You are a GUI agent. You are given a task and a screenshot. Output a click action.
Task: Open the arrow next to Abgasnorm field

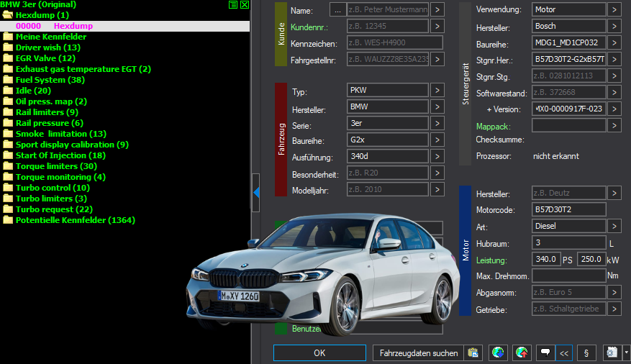tap(614, 292)
